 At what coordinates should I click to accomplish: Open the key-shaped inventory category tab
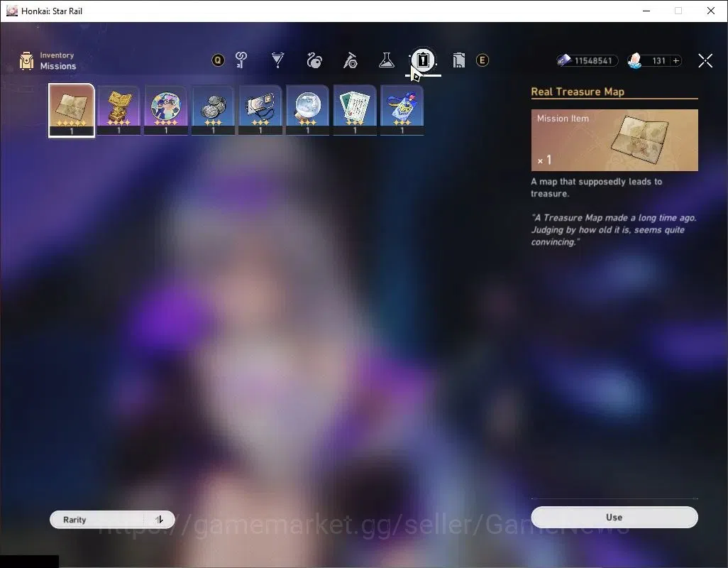[241, 60]
